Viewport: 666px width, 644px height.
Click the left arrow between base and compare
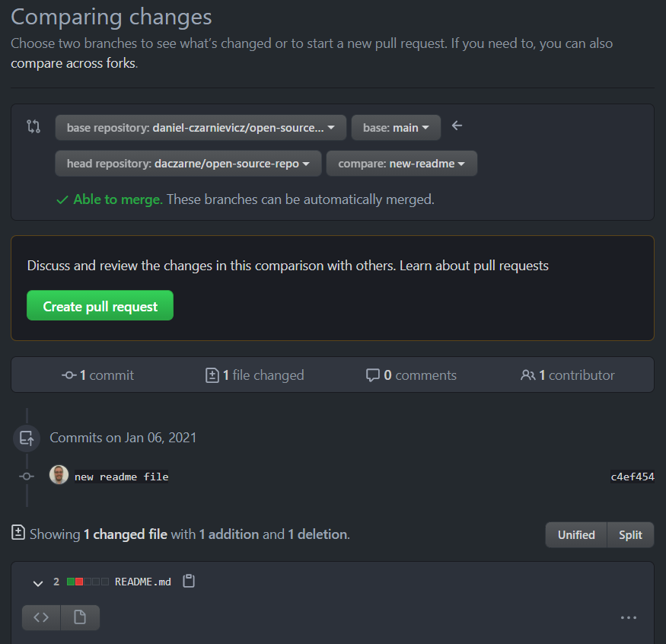457,126
